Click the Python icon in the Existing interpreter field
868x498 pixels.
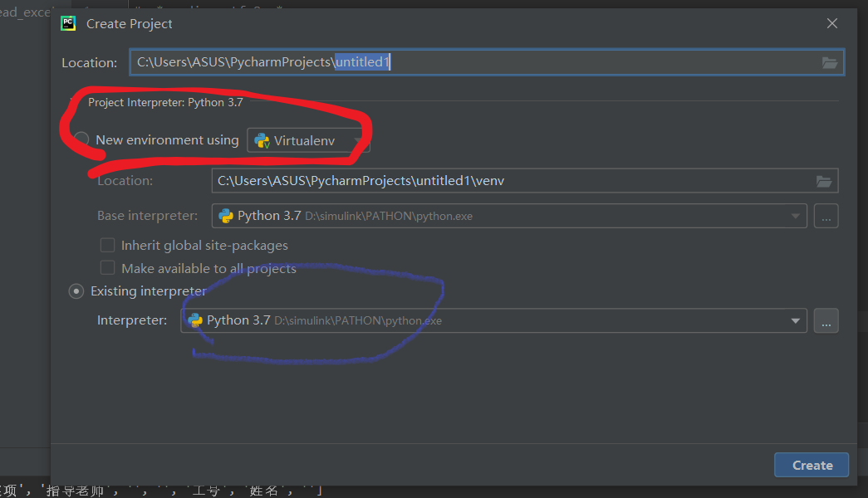click(195, 320)
